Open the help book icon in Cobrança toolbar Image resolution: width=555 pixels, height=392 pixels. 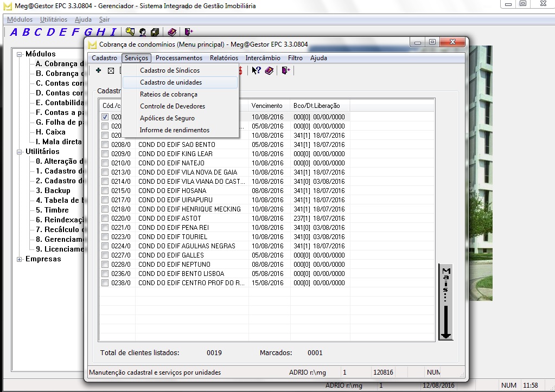click(269, 70)
